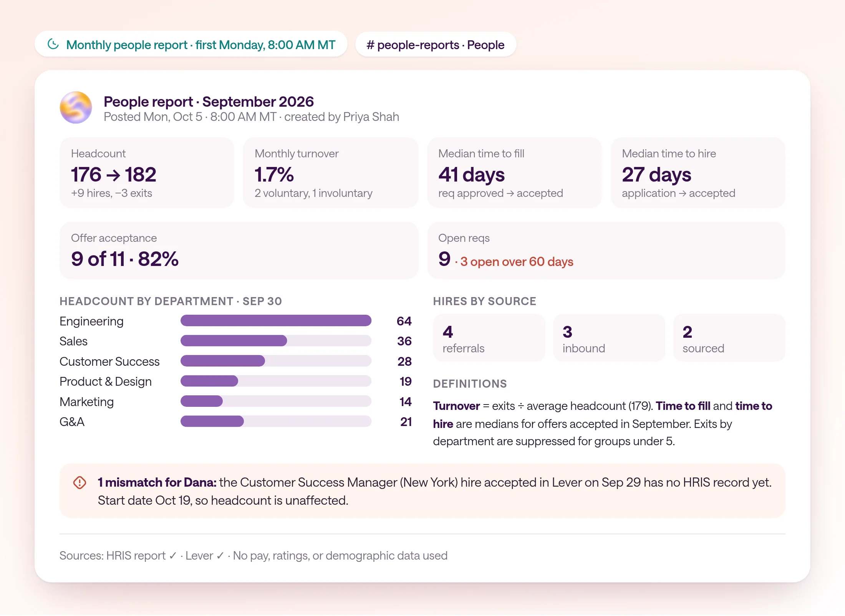Click the Customer Success headcount bar

coord(276,361)
